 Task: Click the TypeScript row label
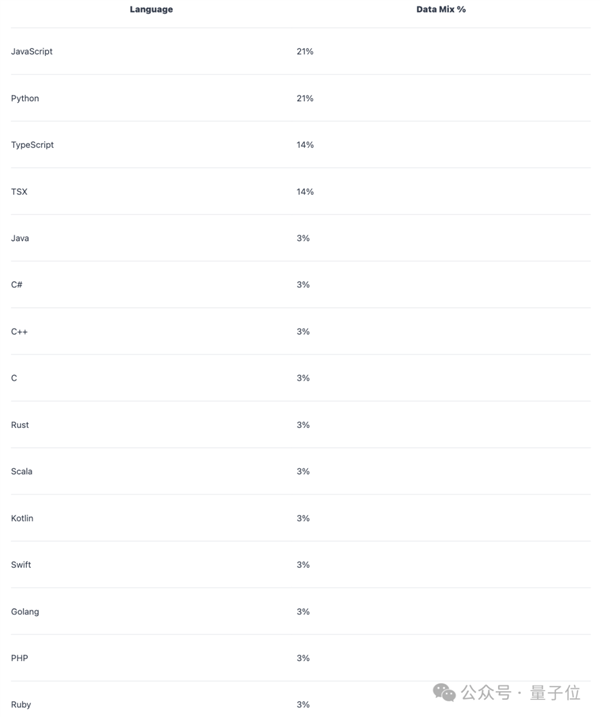coord(33,145)
